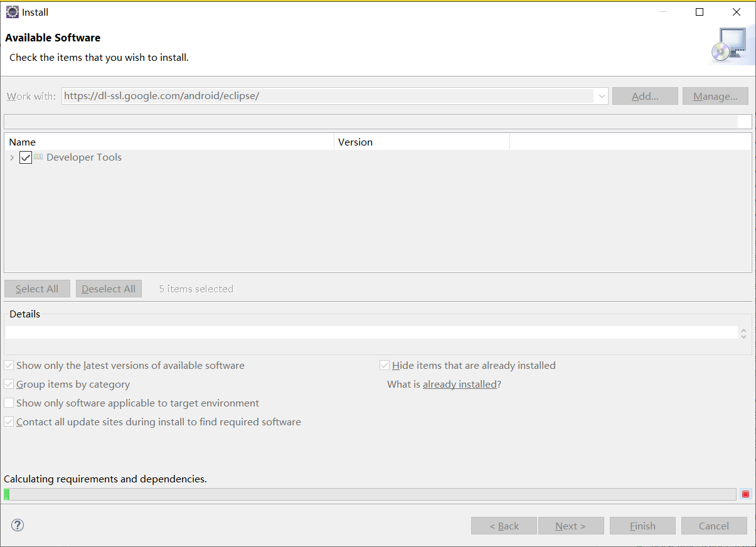Click the Eclipse icon in the title bar
The width and height of the screenshot is (756, 547).
(13, 12)
